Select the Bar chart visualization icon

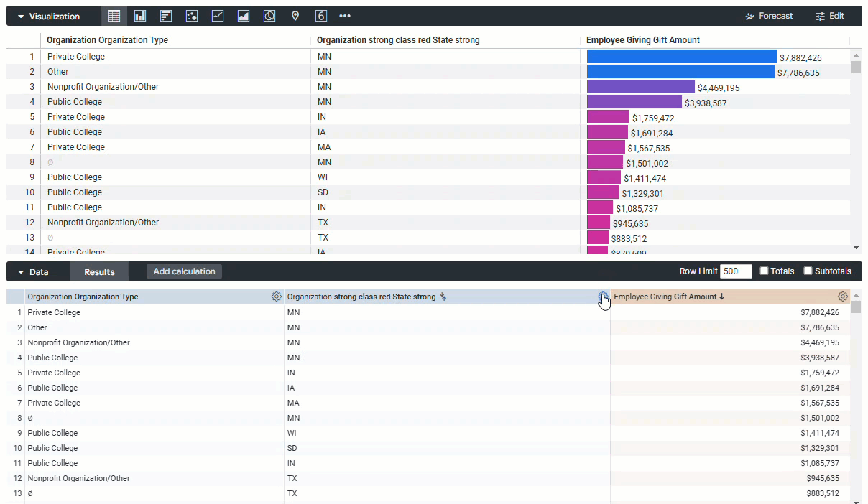pyautogui.click(x=166, y=16)
